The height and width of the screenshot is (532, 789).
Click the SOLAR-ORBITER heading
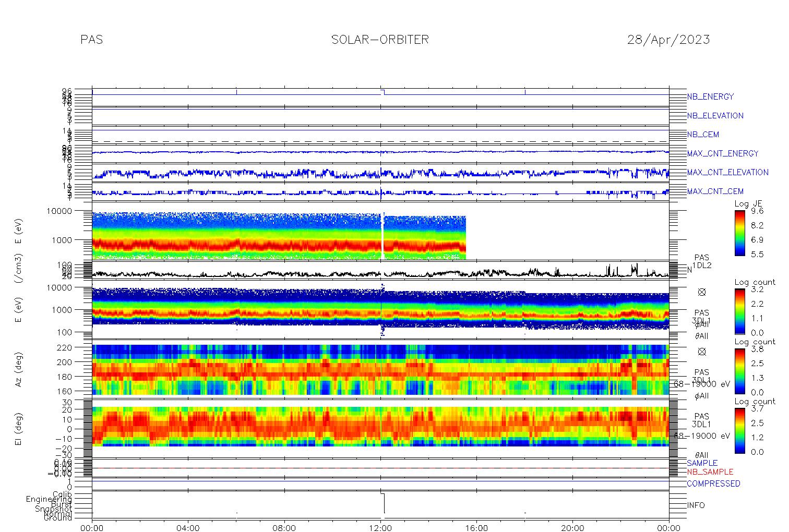(380, 40)
